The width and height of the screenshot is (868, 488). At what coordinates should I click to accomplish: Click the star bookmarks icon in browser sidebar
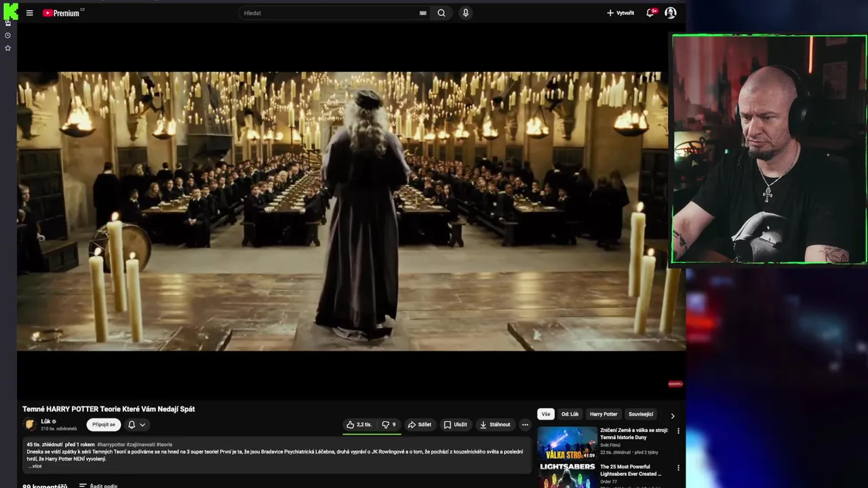7,48
